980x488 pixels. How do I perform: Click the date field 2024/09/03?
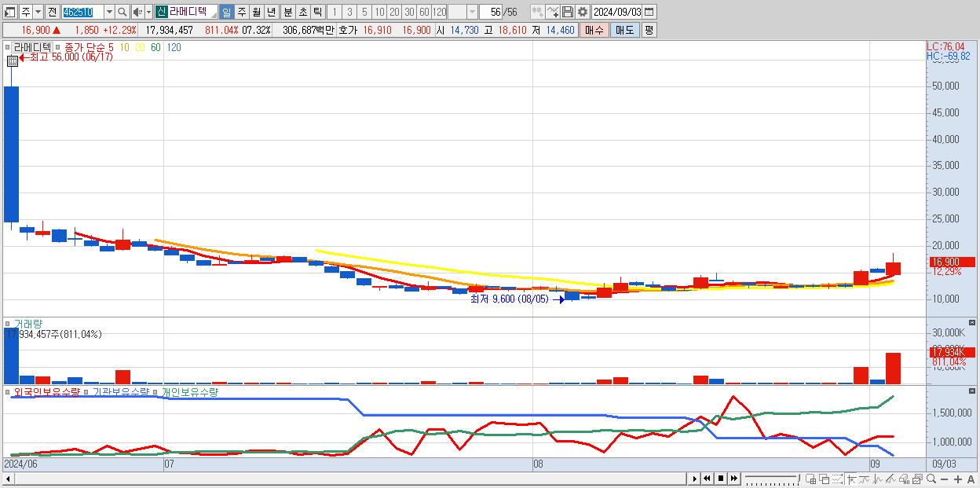[616, 12]
